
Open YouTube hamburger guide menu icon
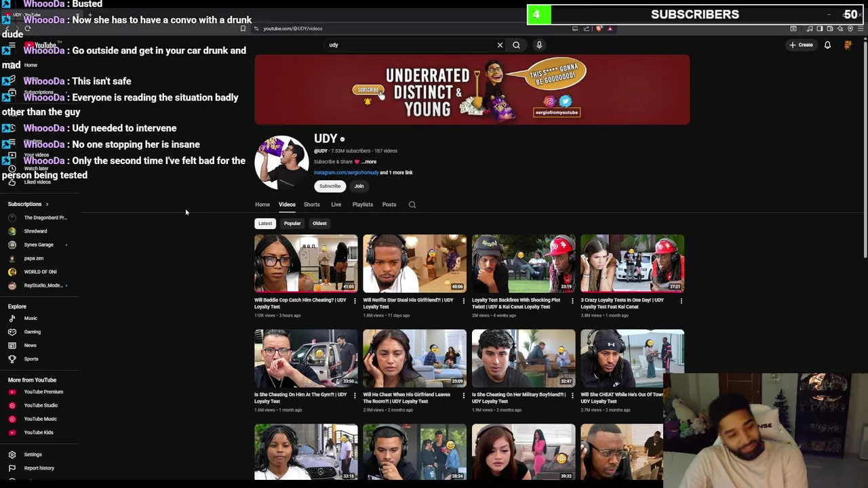[12, 45]
